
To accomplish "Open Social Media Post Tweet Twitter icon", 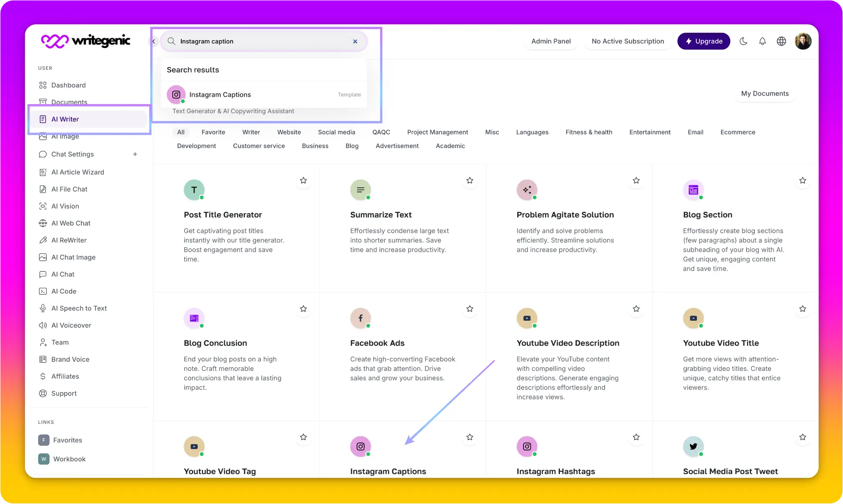I will (693, 447).
